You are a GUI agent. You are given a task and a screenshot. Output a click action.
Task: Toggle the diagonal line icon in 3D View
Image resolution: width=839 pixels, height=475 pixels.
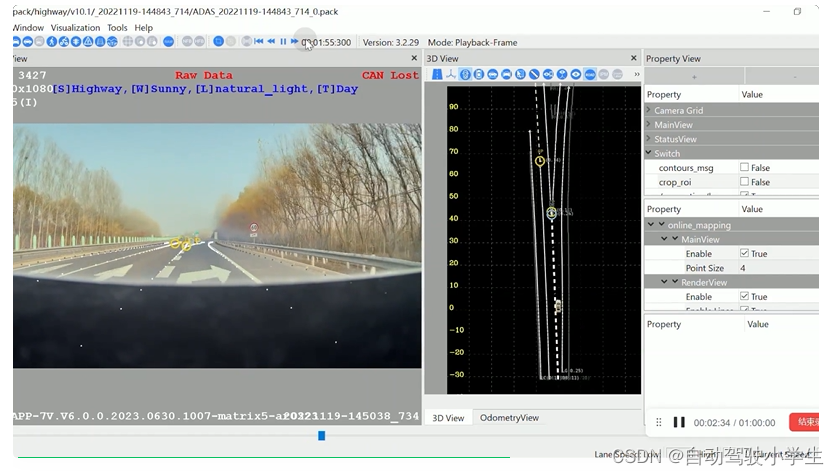(x=534, y=74)
